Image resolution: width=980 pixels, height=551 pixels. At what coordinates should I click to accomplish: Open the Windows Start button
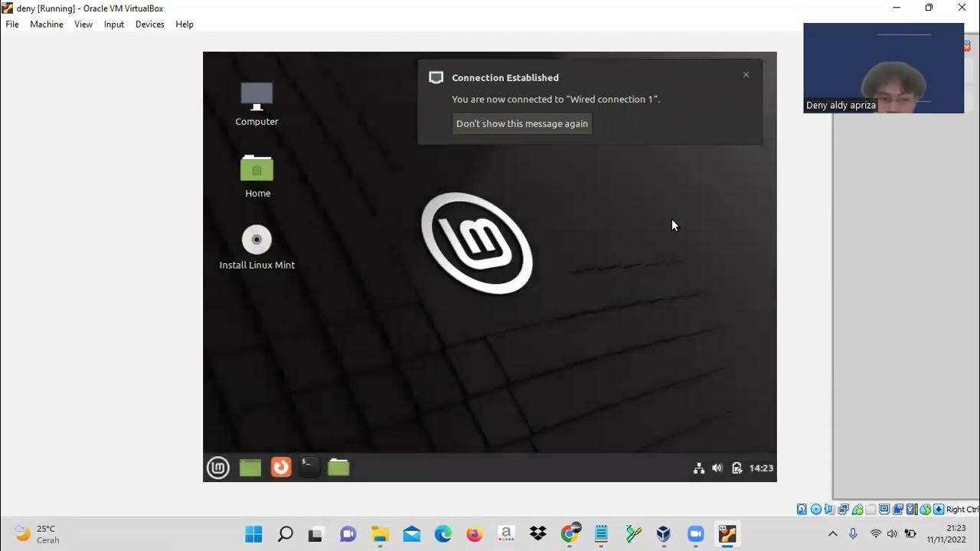coord(253,533)
